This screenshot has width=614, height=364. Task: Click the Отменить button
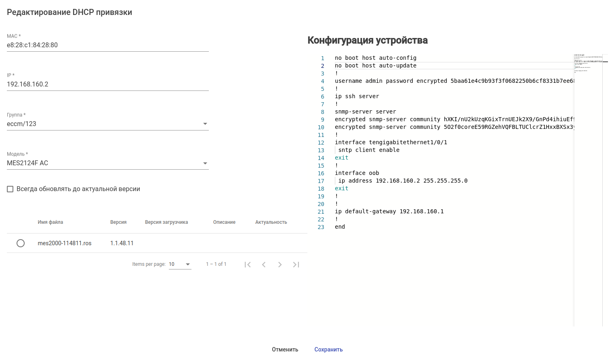285,349
